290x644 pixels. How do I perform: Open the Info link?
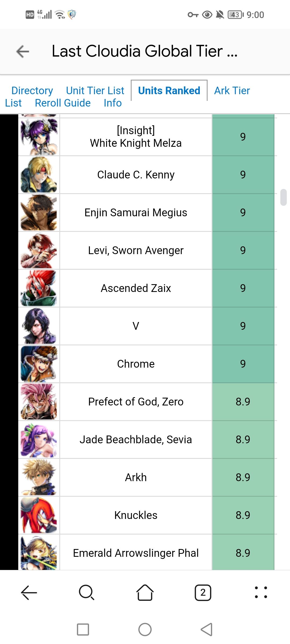tap(113, 103)
